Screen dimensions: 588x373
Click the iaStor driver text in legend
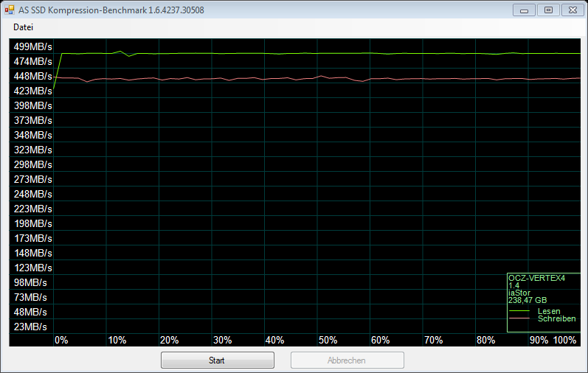pyautogui.click(x=519, y=293)
